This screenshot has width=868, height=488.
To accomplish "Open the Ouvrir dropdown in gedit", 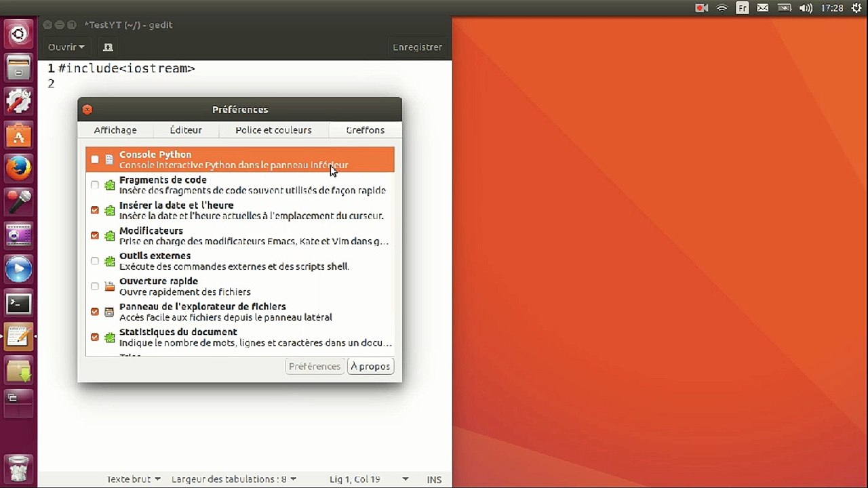I will (x=66, y=47).
